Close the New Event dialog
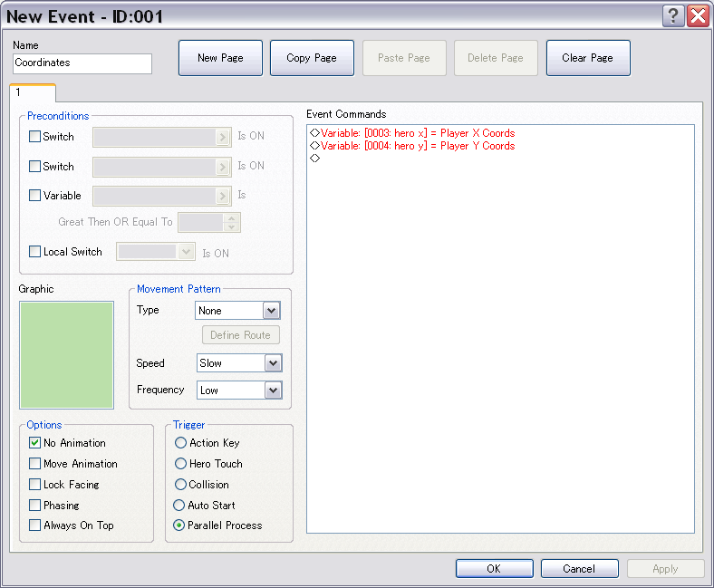 point(697,15)
